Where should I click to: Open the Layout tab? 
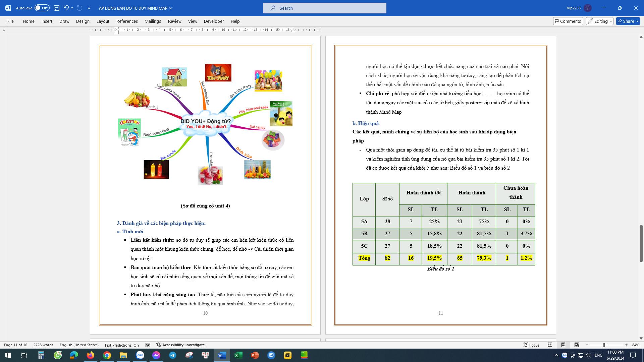point(103,21)
